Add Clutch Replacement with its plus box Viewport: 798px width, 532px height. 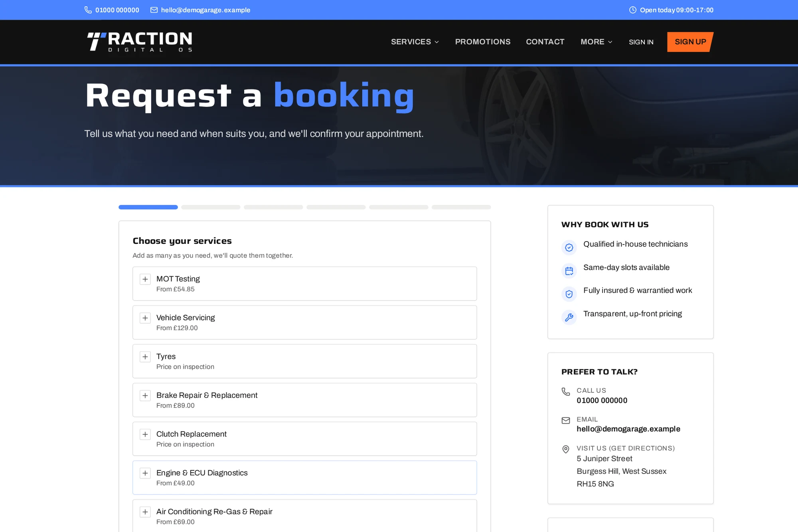click(145, 434)
